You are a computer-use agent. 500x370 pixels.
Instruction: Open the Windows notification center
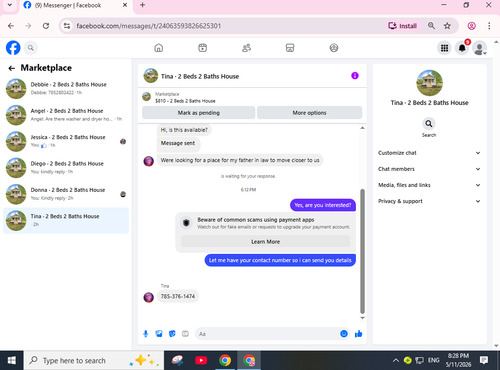click(x=484, y=360)
